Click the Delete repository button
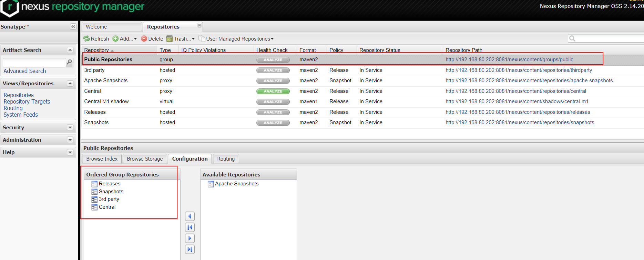 click(x=152, y=39)
